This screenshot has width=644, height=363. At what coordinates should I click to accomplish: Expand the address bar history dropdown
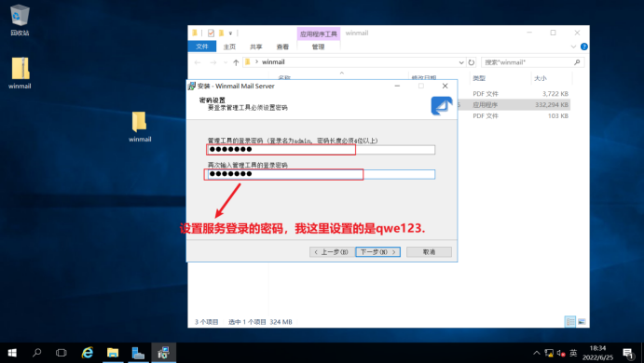pyautogui.click(x=461, y=62)
